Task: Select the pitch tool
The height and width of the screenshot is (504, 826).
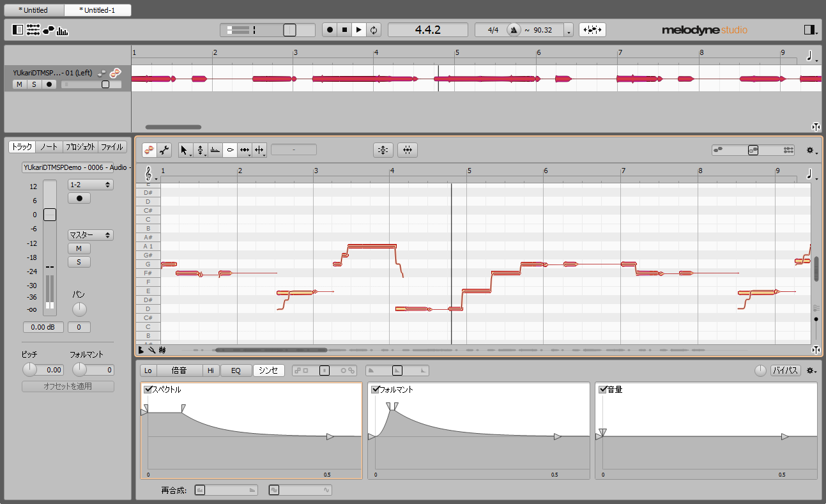Action: 201,150
